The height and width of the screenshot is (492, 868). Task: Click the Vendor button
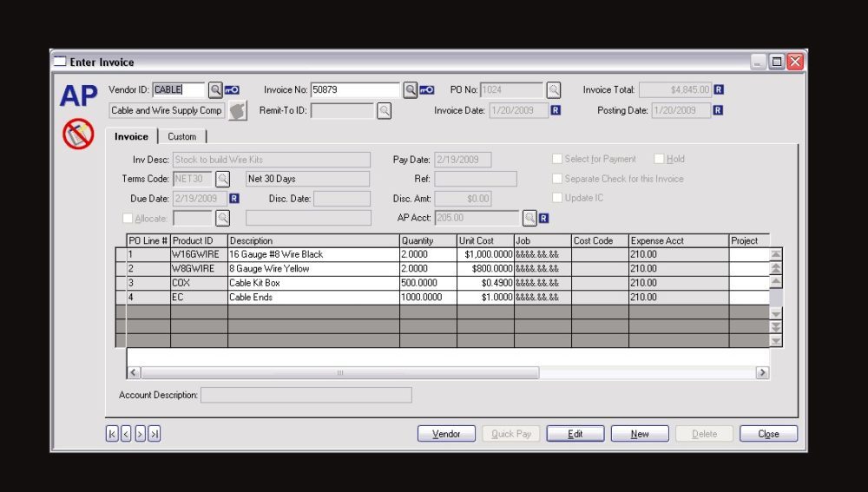click(x=446, y=434)
